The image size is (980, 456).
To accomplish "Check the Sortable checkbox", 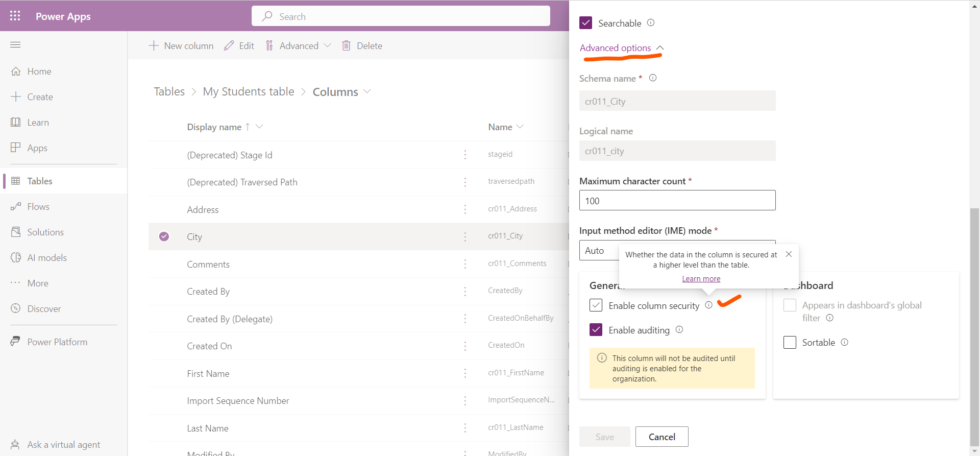I will (x=790, y=342).
